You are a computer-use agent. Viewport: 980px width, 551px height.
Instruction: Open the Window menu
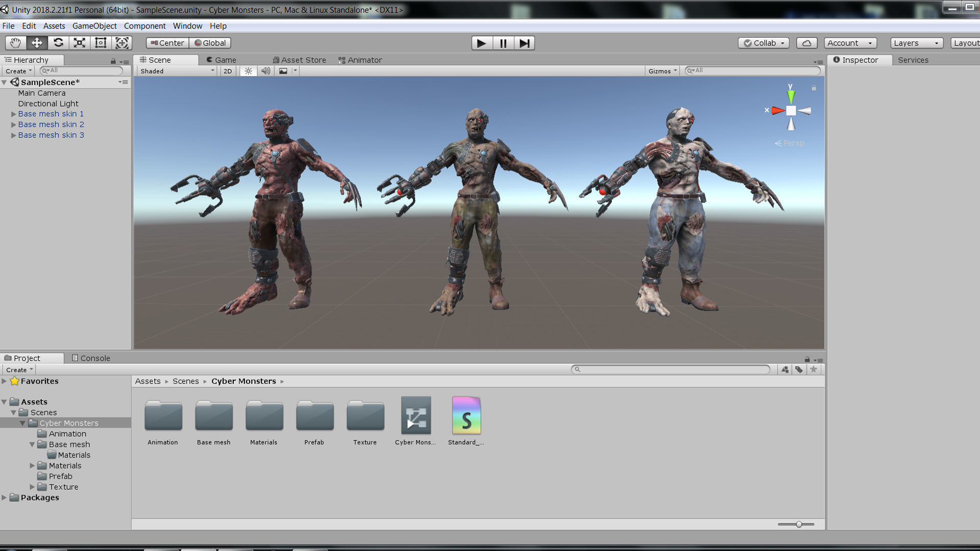187,26
